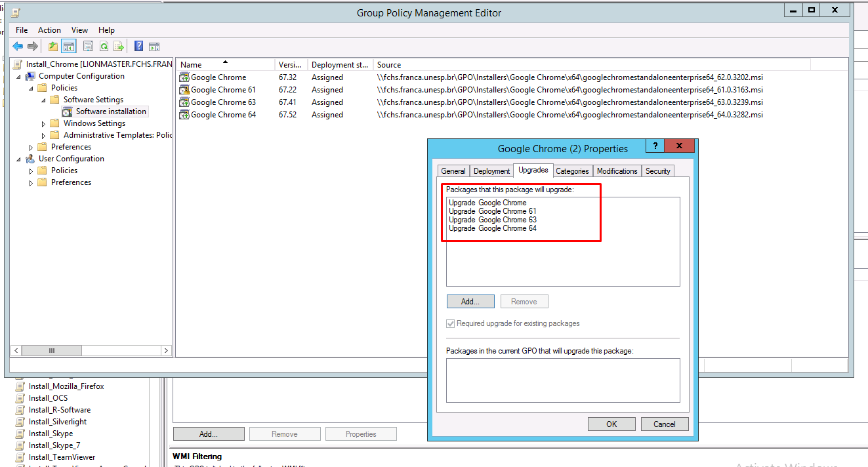Click the Windows Settings folder icon

tap(55, 123)
